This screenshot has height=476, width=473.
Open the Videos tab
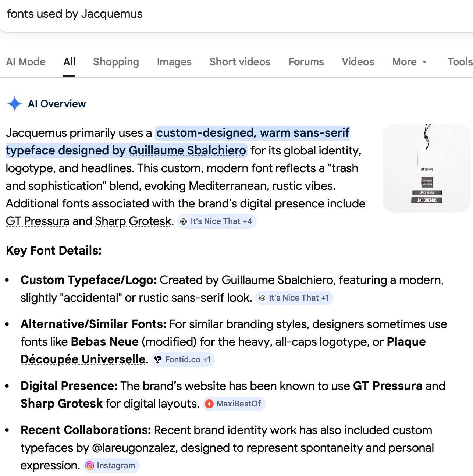[x=358, y=62]
